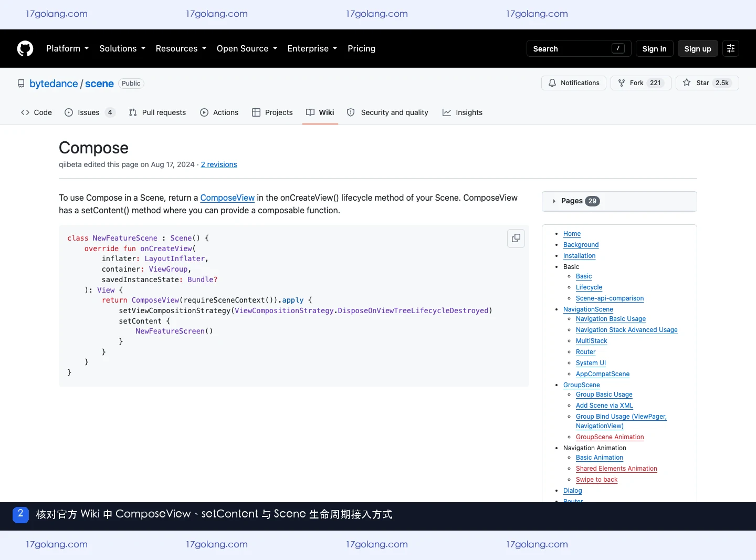756x560 pixels.
Task: Open Navigation Basic Usage page
Action: (611, 319)
